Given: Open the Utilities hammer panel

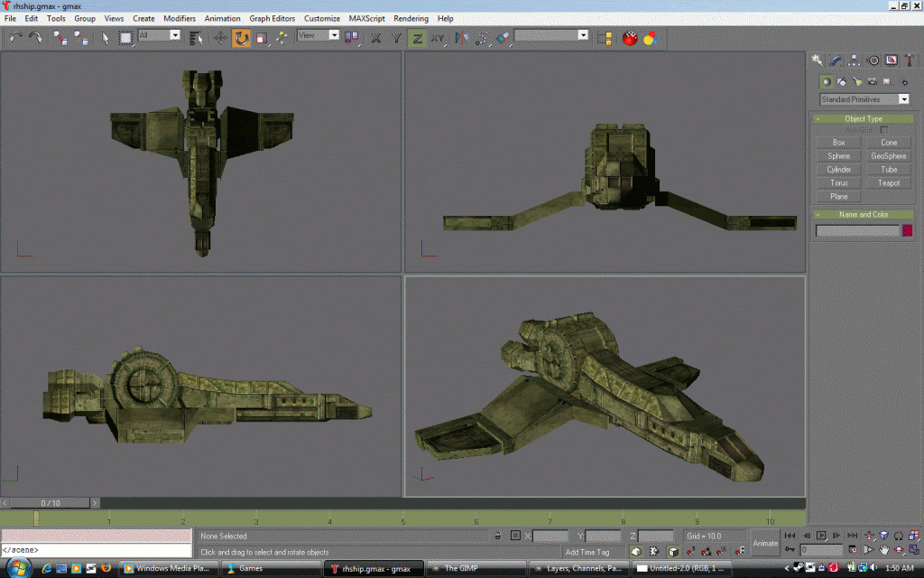Looking at the screenshot, I should [909, 61].
